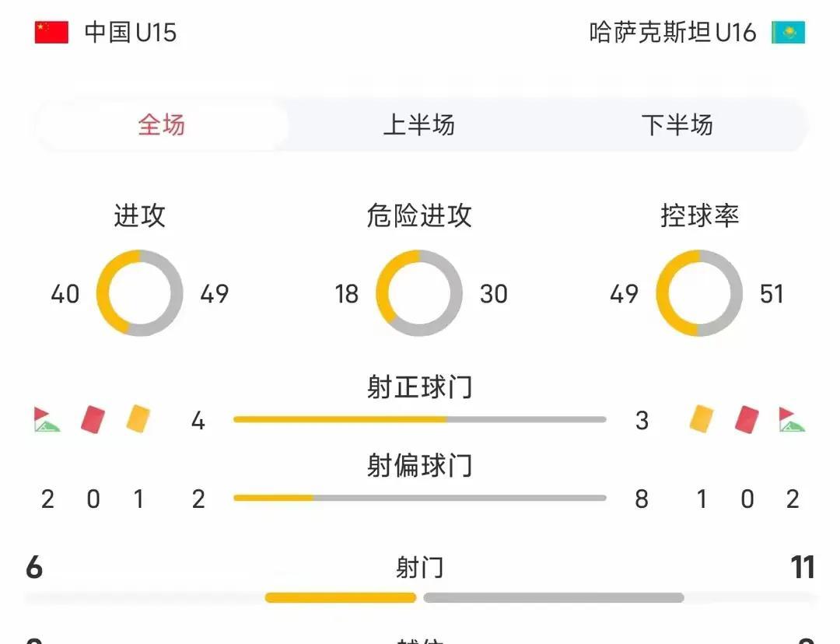
Task: Click the 进攻 attack donut chart
Action: point(139,293)
